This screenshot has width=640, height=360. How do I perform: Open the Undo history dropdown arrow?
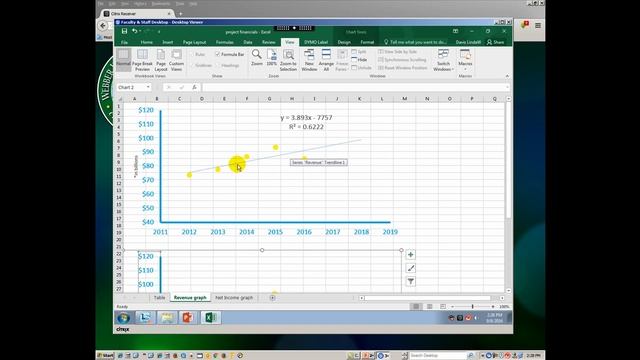click(x=140, y=31)
